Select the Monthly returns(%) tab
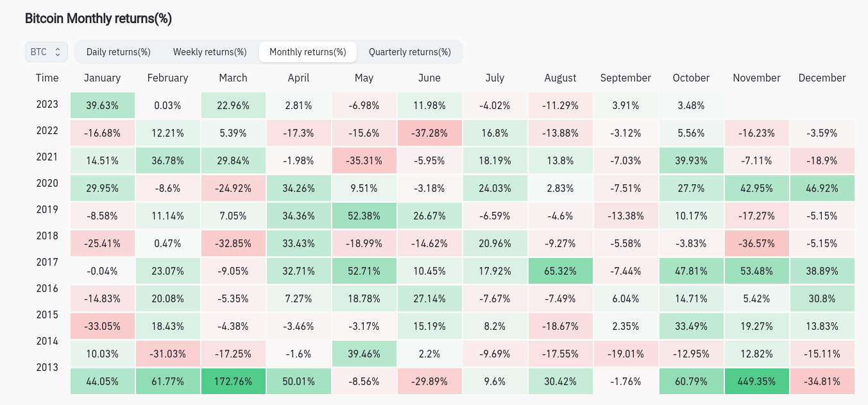The image size is (868, 405). [x=307, y=52]
